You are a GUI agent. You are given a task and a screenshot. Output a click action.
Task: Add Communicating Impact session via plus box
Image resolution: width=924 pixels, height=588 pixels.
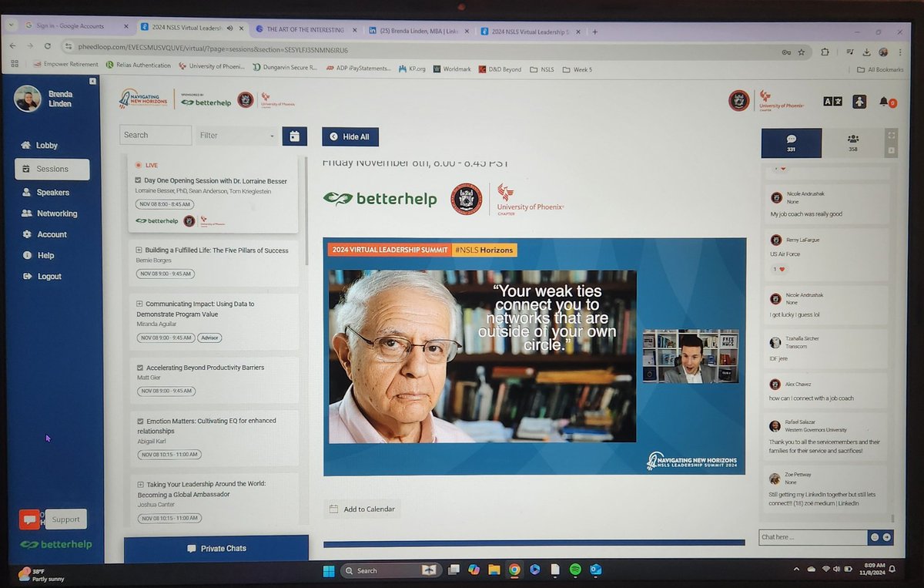click(139, 304)
